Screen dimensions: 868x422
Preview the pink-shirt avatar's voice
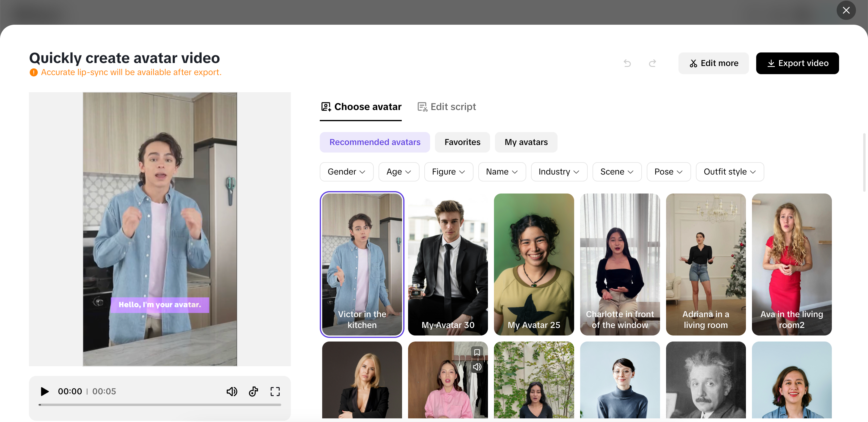477,367
